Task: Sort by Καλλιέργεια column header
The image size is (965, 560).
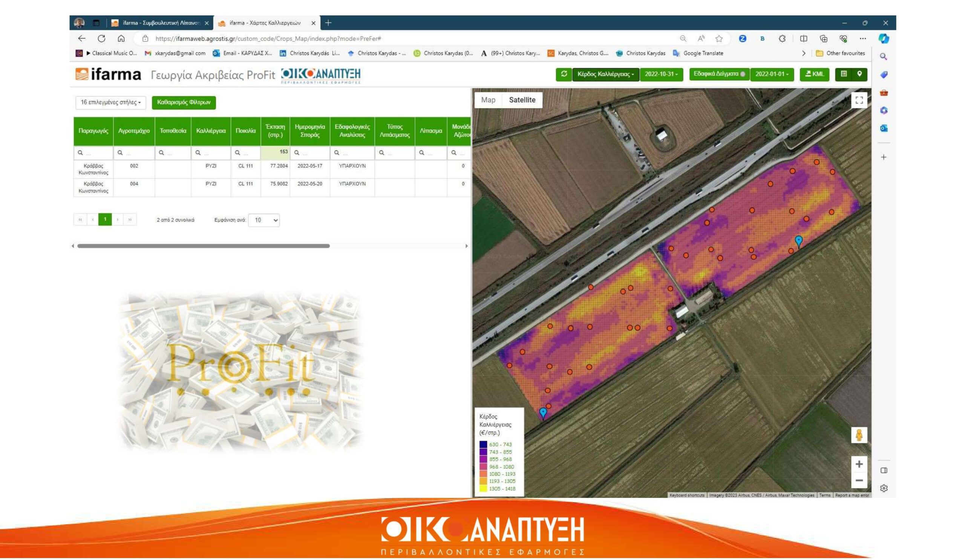Action: [211, 131]
